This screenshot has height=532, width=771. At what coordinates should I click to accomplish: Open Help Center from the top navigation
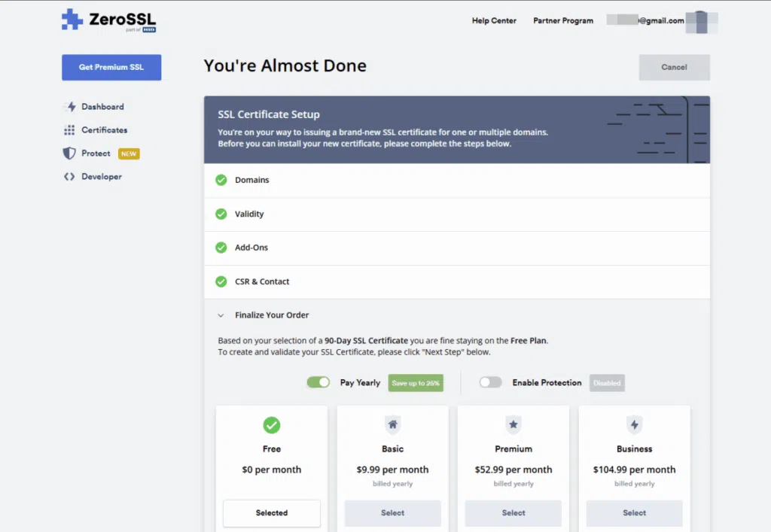click(494, 21)
